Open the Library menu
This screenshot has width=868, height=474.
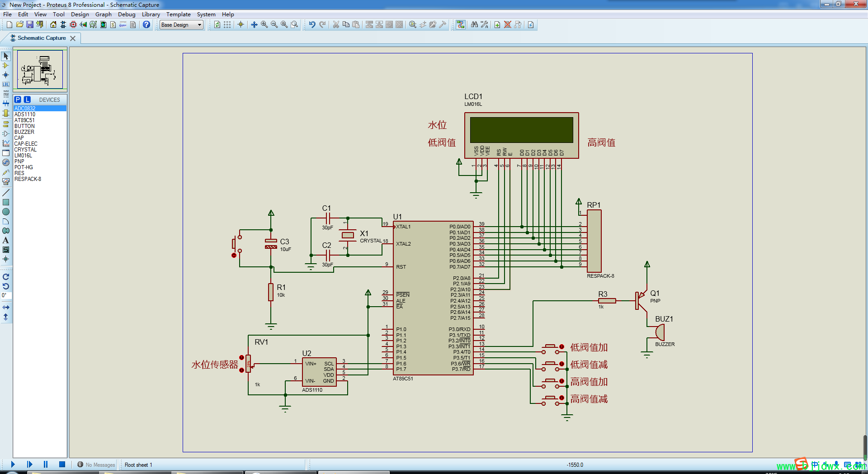[151, 14]
